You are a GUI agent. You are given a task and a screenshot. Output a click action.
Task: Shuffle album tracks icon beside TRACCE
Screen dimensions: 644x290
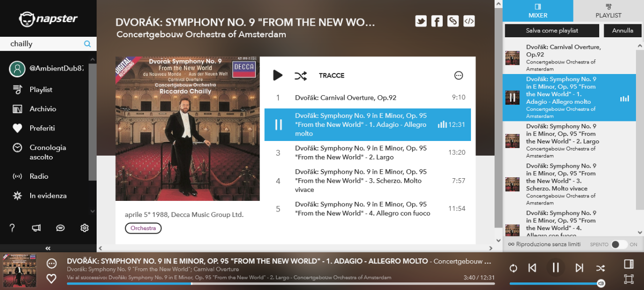coord(300,76)
